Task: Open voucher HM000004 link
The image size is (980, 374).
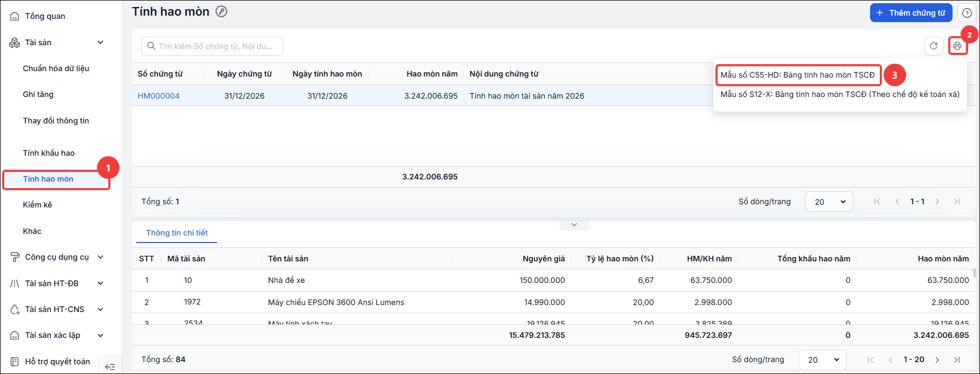Action: point(158,96)
